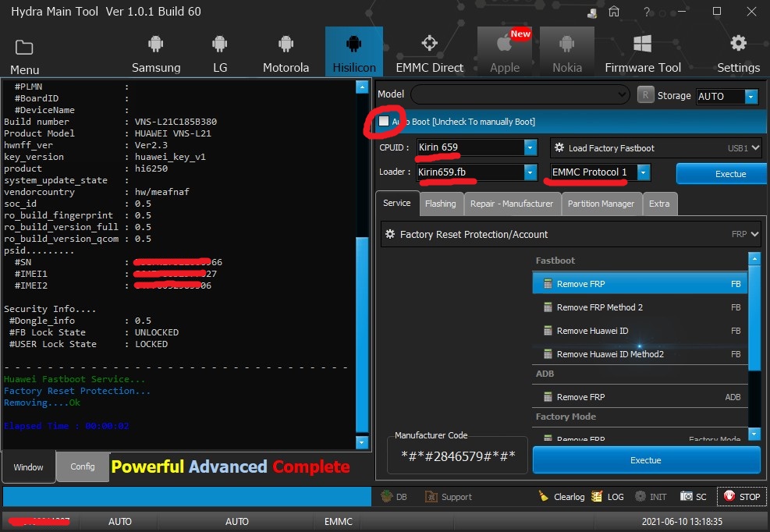Open the Nokia module icon
This screenshot has height=532, width=770.
[566, 44]
